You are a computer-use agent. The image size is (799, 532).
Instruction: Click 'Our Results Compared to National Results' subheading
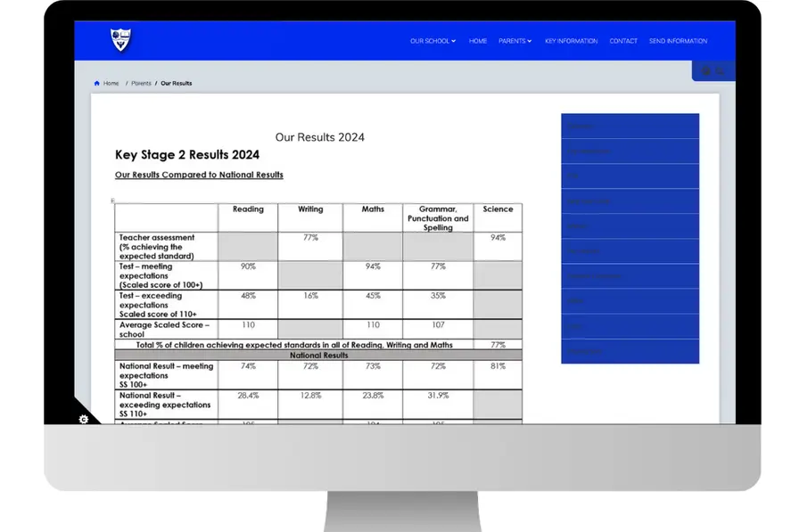tap(199, 175)
